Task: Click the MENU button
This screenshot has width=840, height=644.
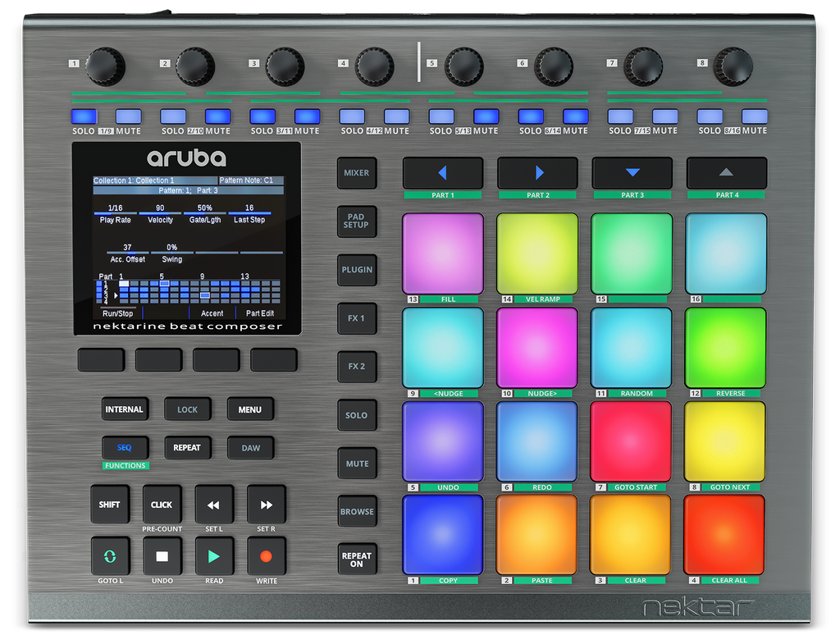Action: click(250, 409)
